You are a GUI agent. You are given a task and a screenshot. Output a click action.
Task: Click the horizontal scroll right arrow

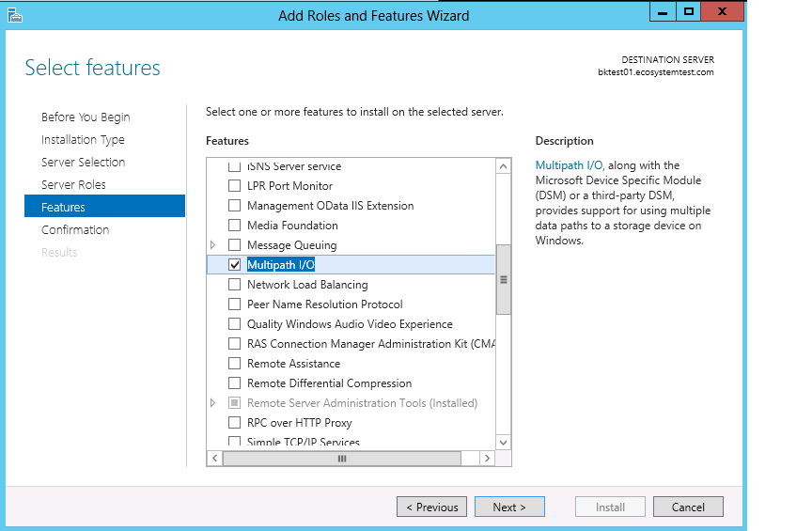pos(487,459)
